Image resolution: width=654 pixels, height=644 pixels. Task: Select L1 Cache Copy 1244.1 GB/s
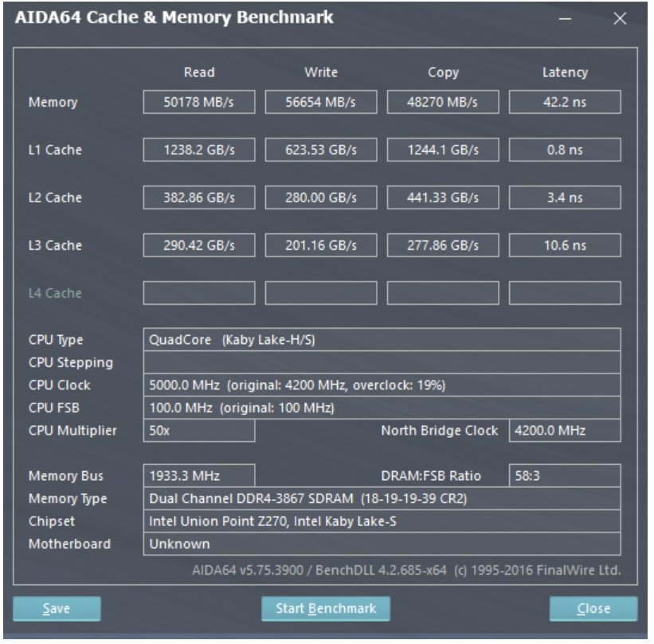(x=443, y=150)
